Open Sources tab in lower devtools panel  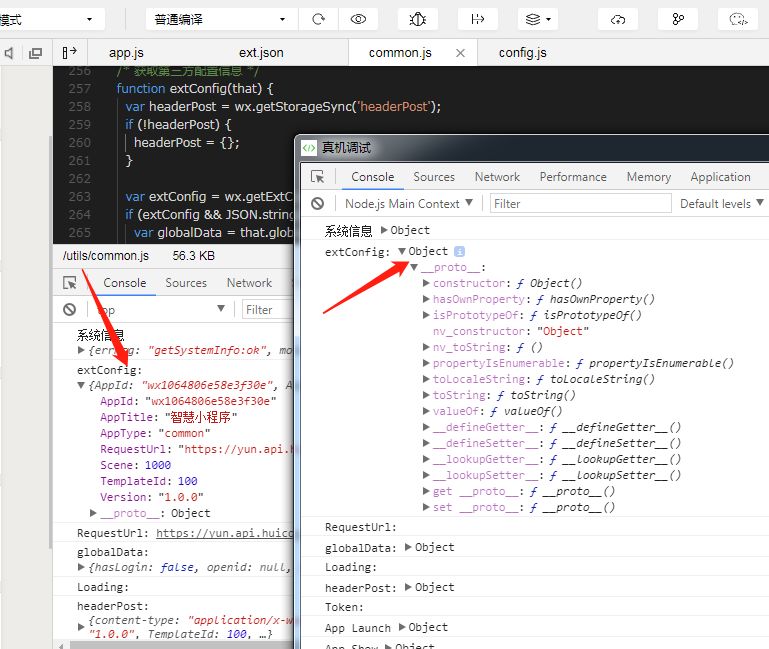186,283
